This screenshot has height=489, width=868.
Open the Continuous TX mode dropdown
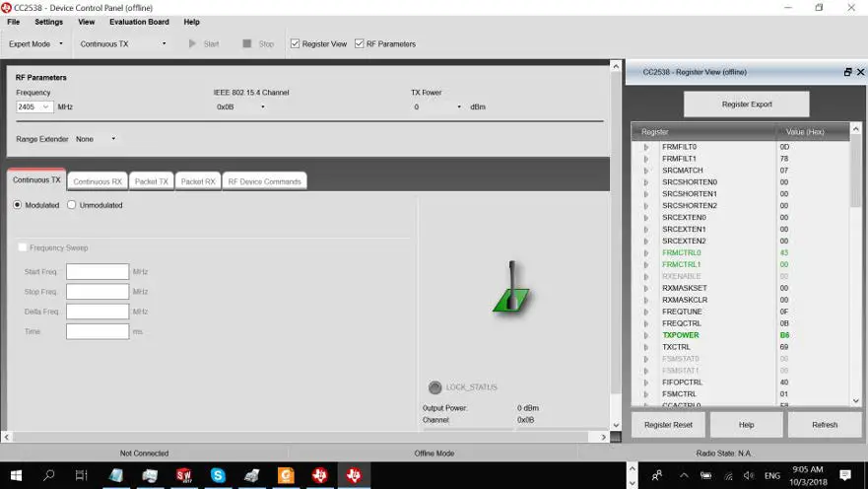(123, 43)
